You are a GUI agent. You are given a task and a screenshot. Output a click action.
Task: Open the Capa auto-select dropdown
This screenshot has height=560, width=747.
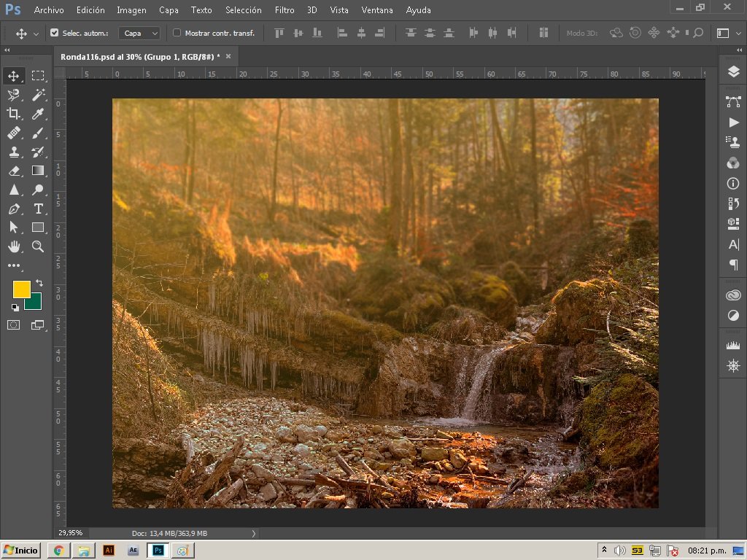[139, 33]
